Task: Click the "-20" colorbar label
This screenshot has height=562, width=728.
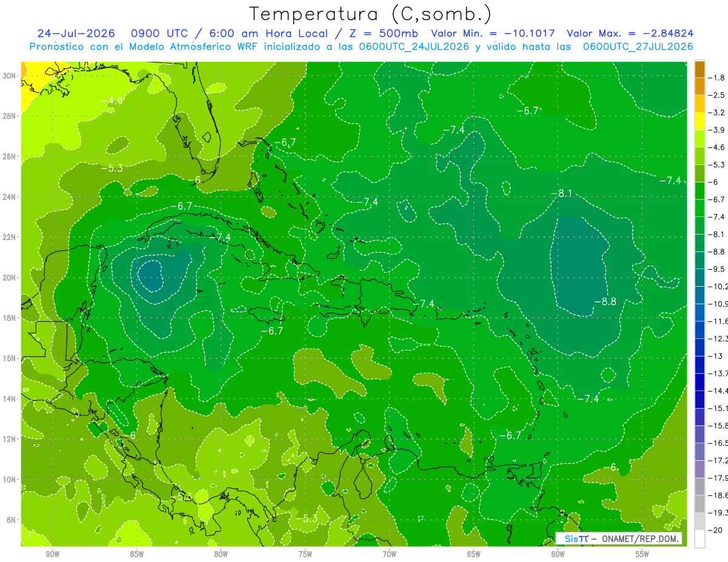Action: [x=715, y=530]
